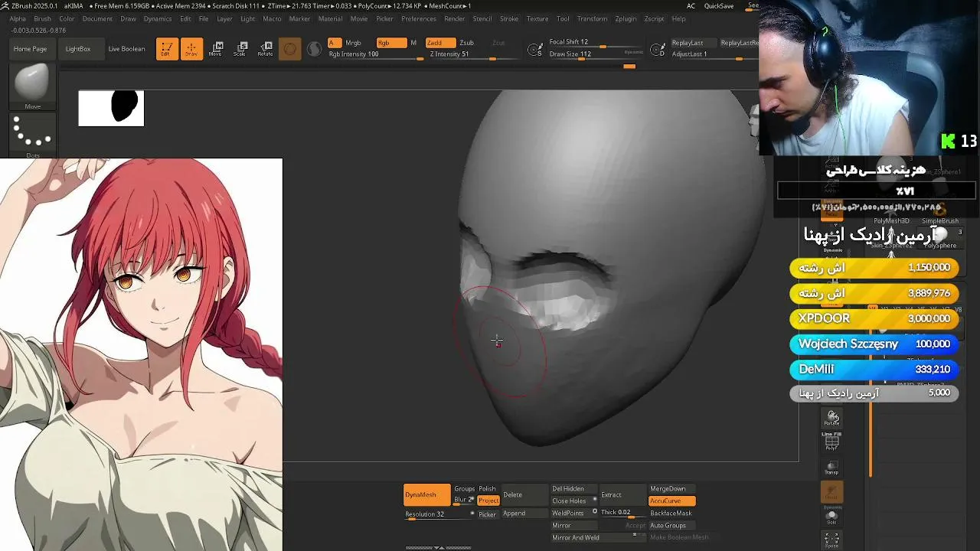Open the Move brush thumbnail
This screenshot has width=980, height=551.
point(32,87)
